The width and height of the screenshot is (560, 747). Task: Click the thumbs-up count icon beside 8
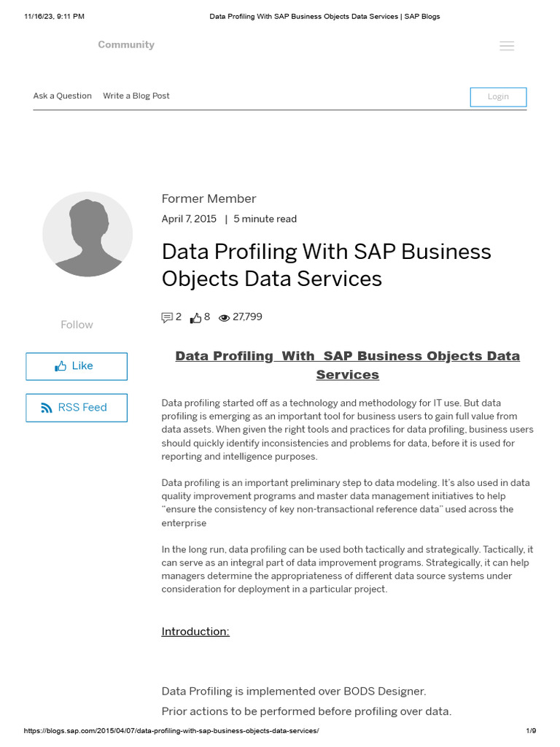click(195, 317)
